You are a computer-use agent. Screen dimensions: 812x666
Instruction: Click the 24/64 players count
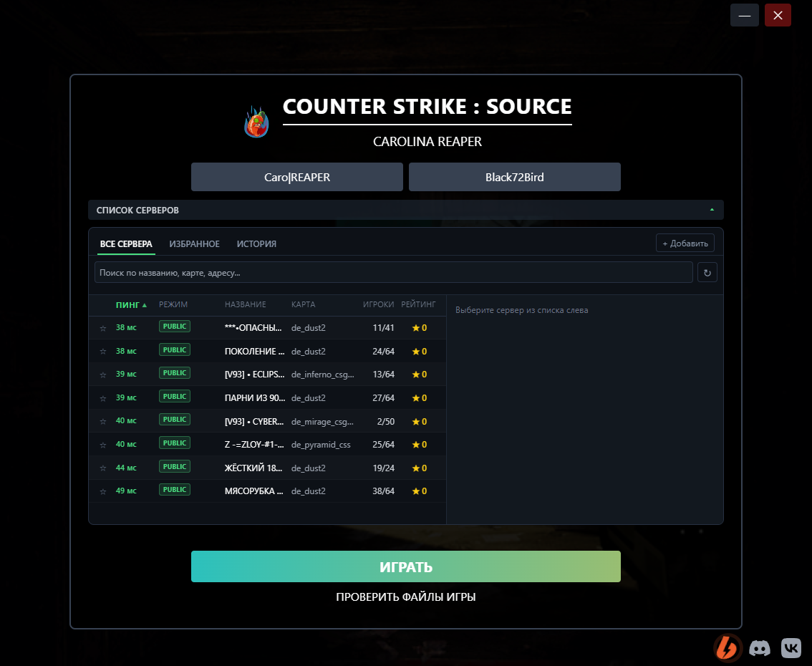[x=383, y=351]
